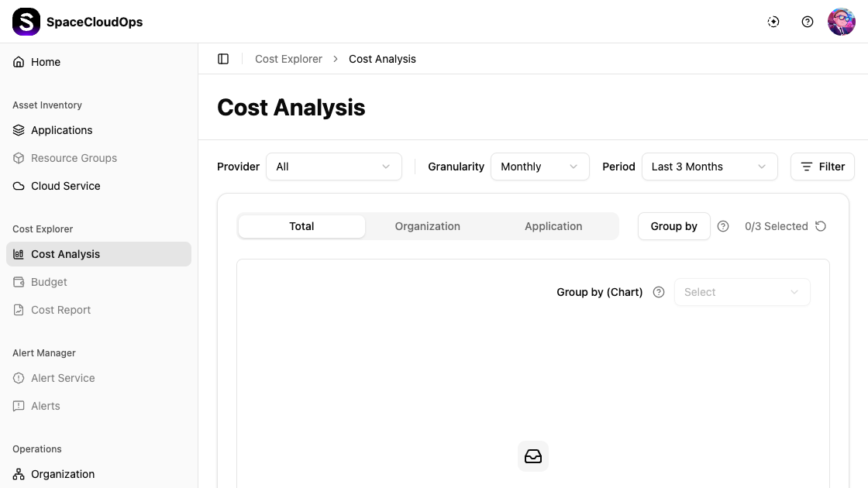868x488 pixels.
Task: Click the reset selection icon next to 0/3 Selected
Action: 821,226
